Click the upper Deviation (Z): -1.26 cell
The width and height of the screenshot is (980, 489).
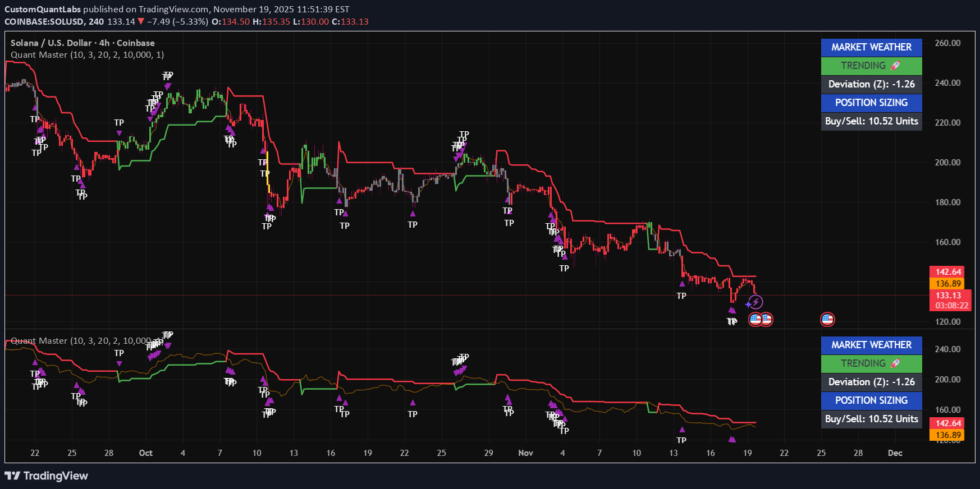[x=871, y=84]
